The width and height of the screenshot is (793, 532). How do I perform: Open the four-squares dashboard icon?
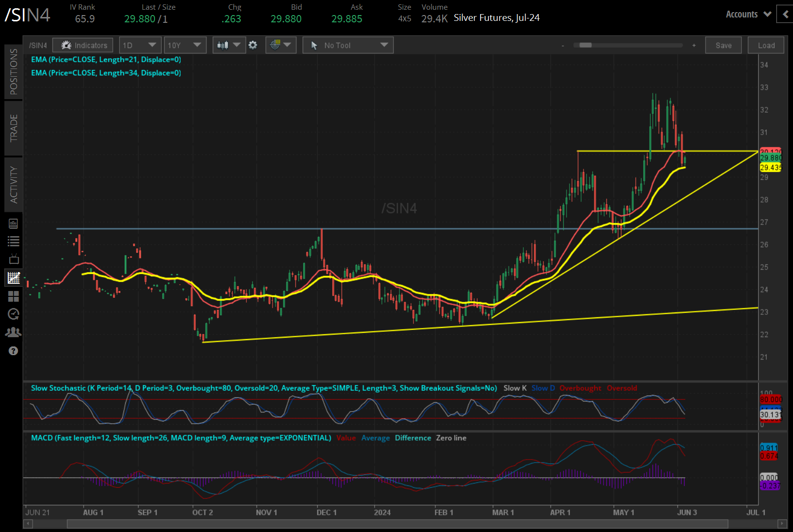(x=14, y=296)
